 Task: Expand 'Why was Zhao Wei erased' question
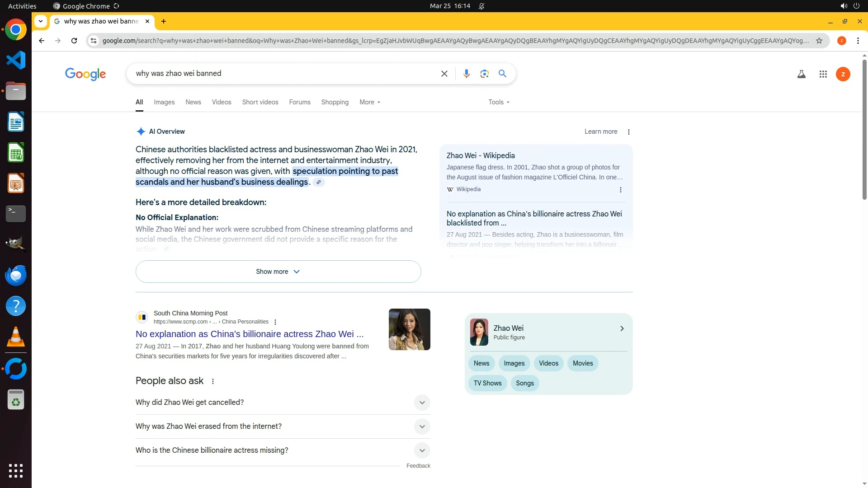pos(421,427)
